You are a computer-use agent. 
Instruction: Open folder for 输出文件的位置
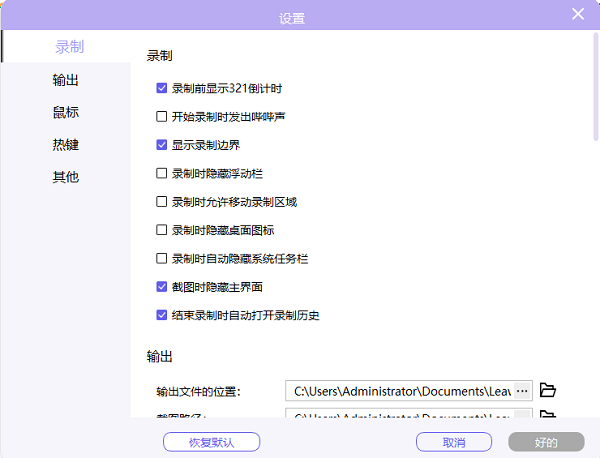coord(548,390)
